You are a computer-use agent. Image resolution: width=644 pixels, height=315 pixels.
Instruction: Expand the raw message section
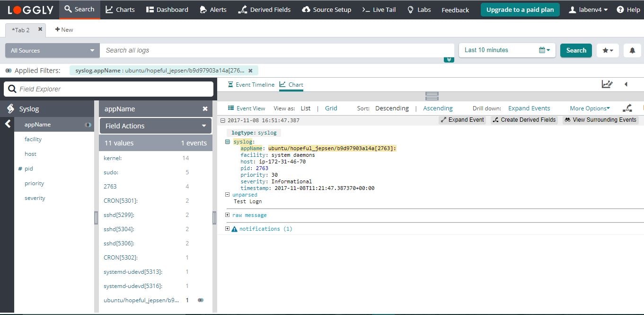(x=228, y=215)
